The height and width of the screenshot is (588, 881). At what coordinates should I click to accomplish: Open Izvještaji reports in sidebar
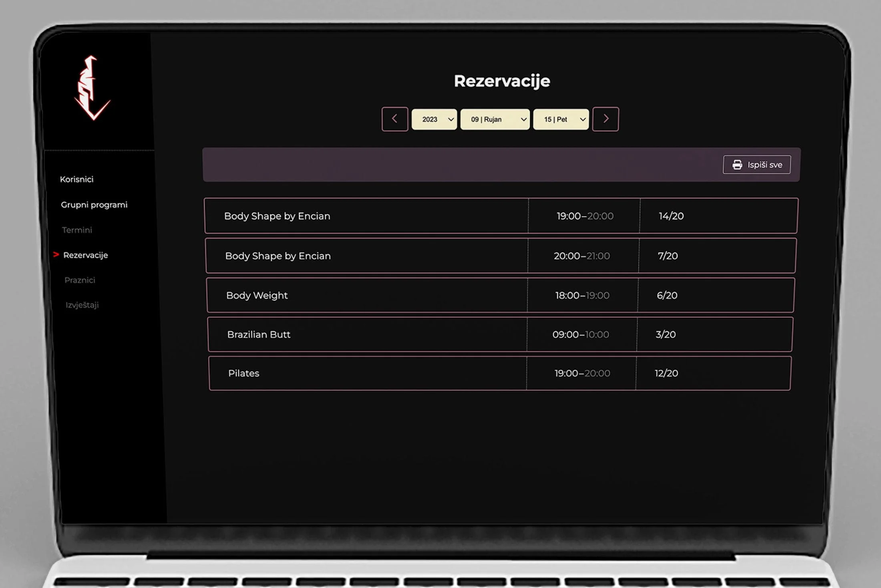point(82,305)
